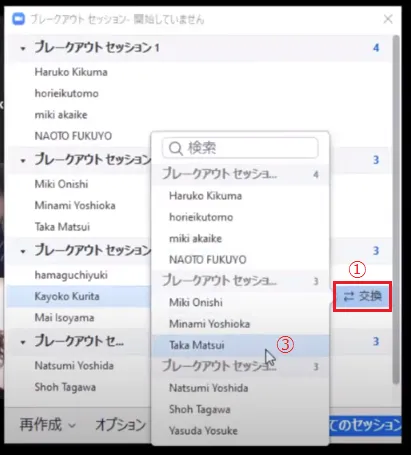The image size is (411, 455).
Task: Open the 再作成 dropdown
Action: point(47,425)
